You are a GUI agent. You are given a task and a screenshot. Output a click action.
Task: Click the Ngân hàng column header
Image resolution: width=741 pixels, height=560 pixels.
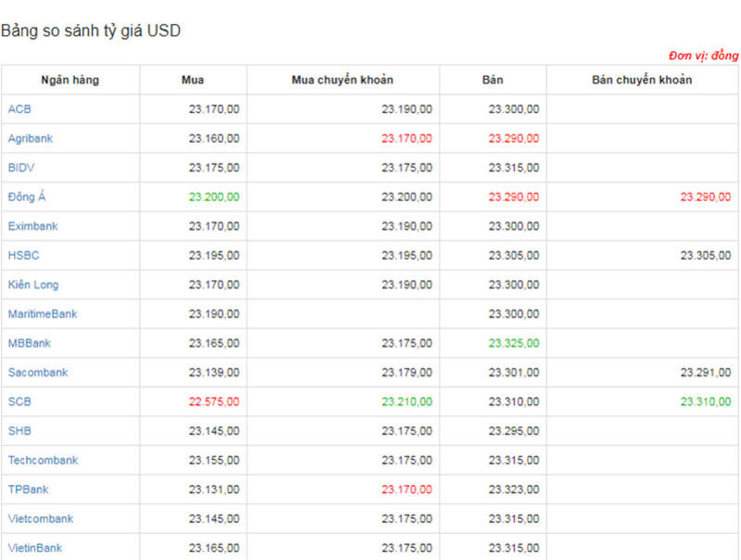tap(70, 80)
